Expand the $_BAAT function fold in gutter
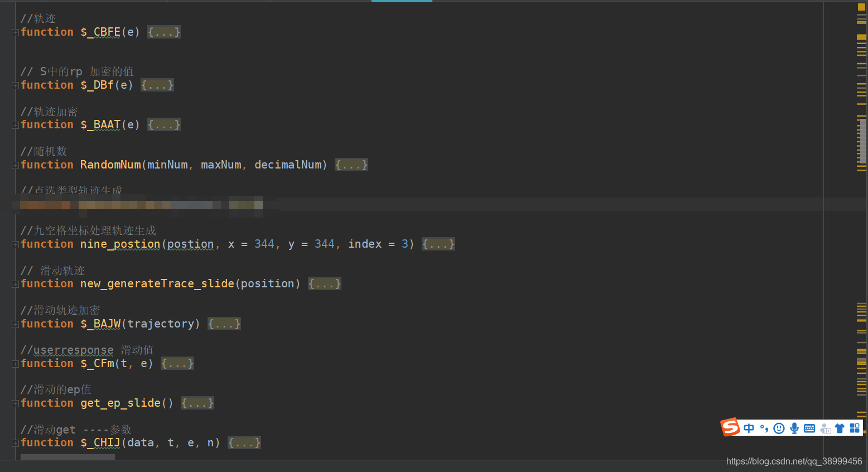 (16, 125)
